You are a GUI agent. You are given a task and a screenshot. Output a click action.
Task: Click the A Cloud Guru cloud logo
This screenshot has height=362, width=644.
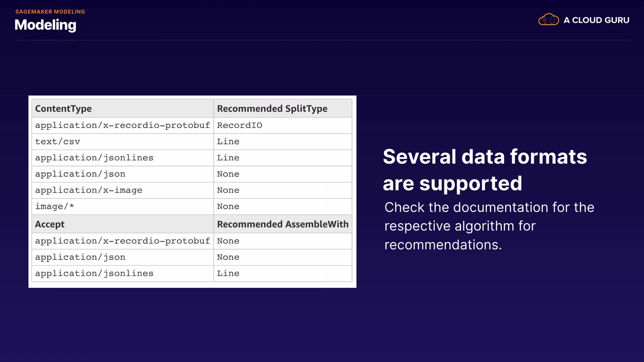[548, 20]
